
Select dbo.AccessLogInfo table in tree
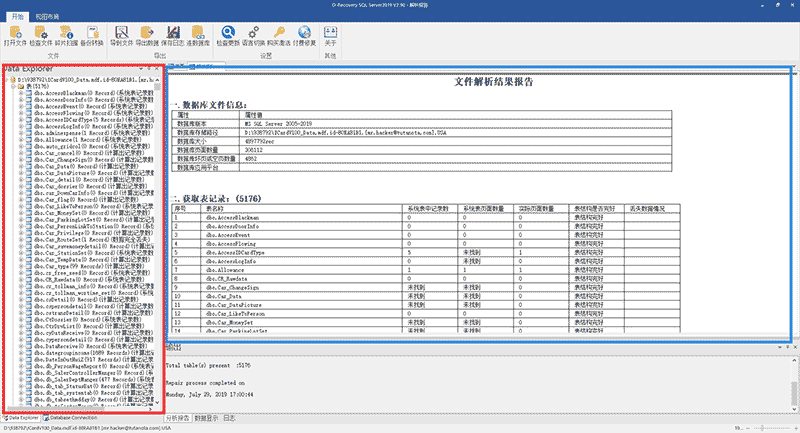94,126
